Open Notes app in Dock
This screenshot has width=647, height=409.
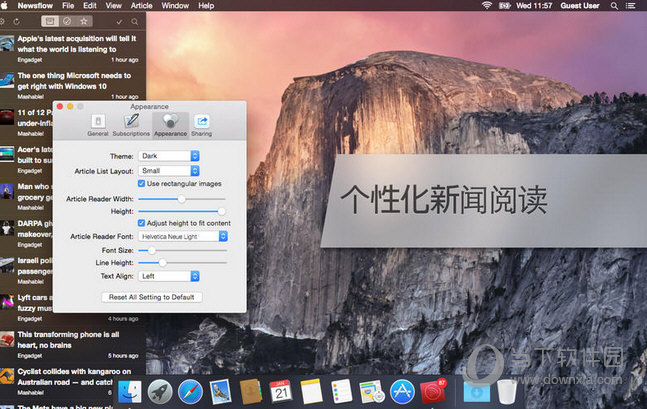tap(312, 392)
